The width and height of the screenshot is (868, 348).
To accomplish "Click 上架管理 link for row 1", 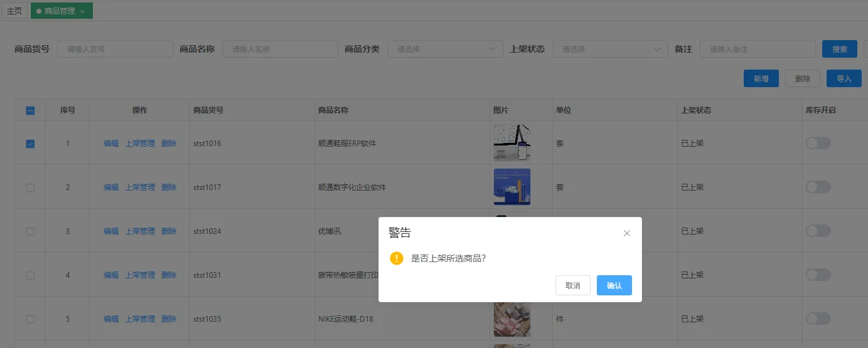I will point(140,144).
